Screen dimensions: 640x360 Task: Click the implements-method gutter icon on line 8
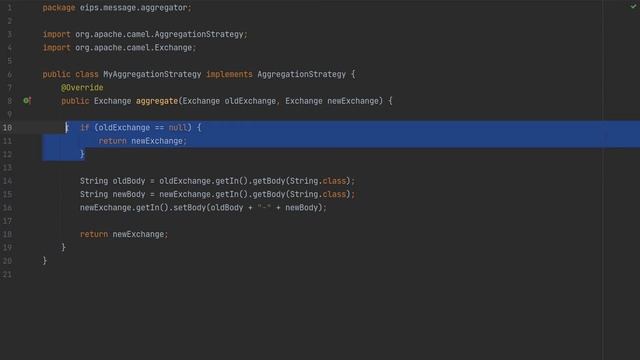pyautogui.click(x=27, y=100)
